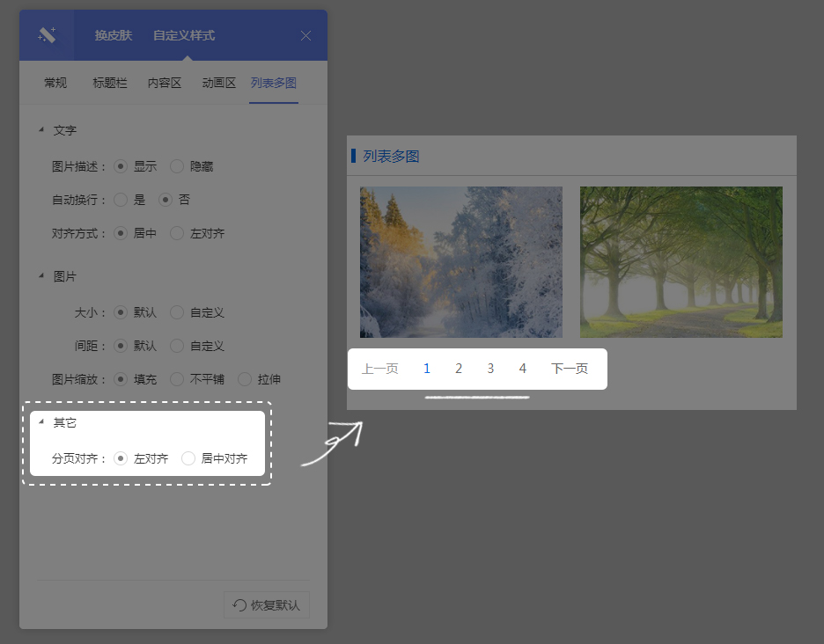Open the 标题栏 settings tab

pos(110,83)
